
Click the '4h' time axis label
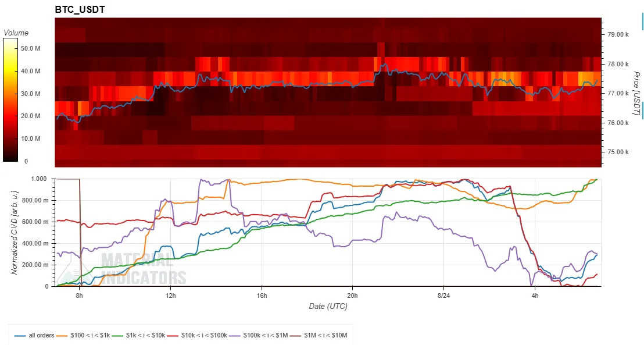click(535, 295)
